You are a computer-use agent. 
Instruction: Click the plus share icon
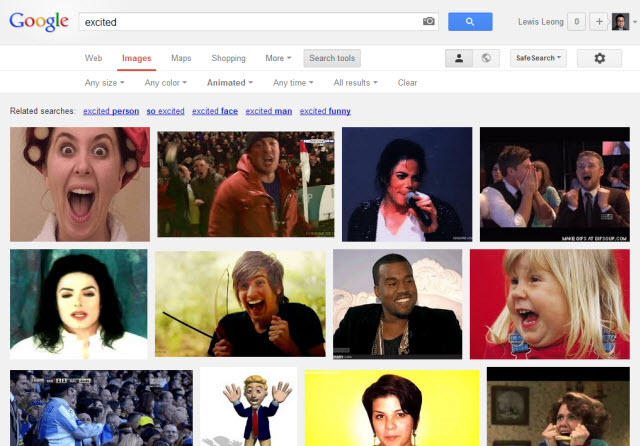(x=599, y=22)
